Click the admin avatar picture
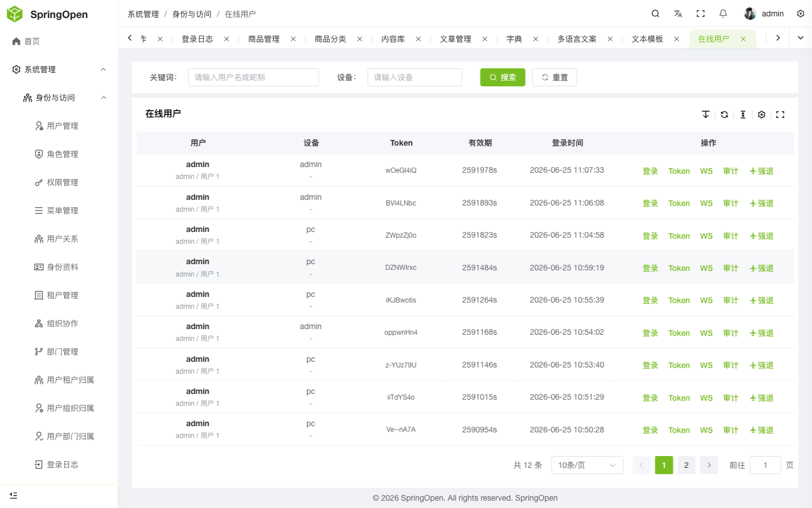 [x=750, y=14]
